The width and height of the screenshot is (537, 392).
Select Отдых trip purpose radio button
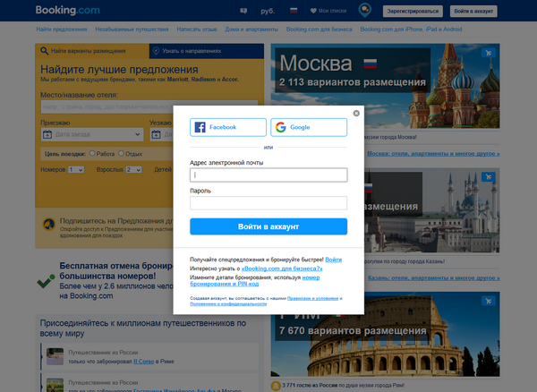click(121, 153)
